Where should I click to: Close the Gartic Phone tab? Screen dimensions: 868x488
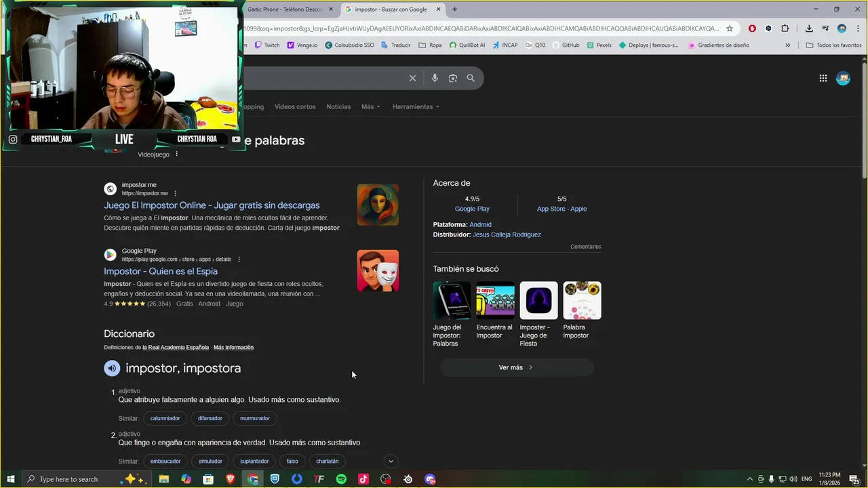pos(331,9)
